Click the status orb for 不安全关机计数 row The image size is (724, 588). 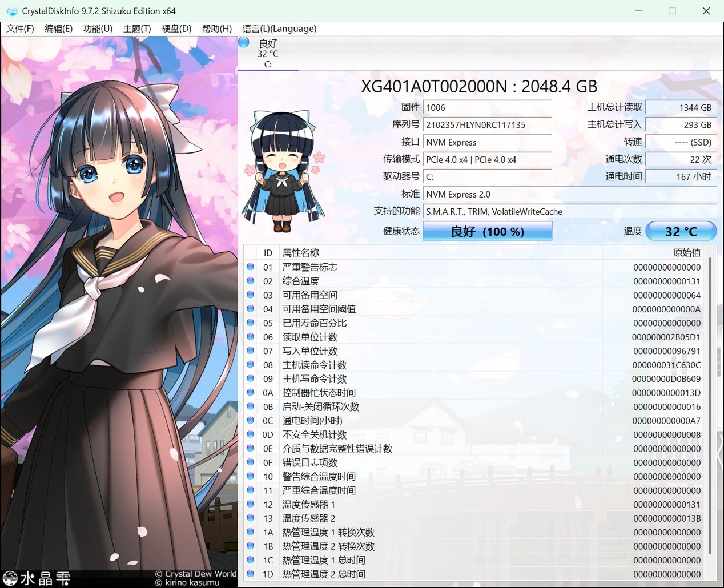[x=250, y=434]
